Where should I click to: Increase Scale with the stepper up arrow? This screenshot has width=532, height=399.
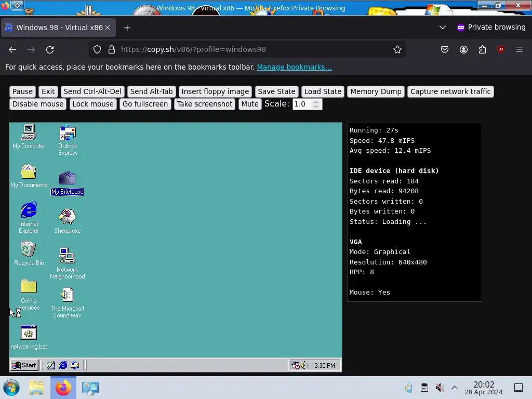316,102
